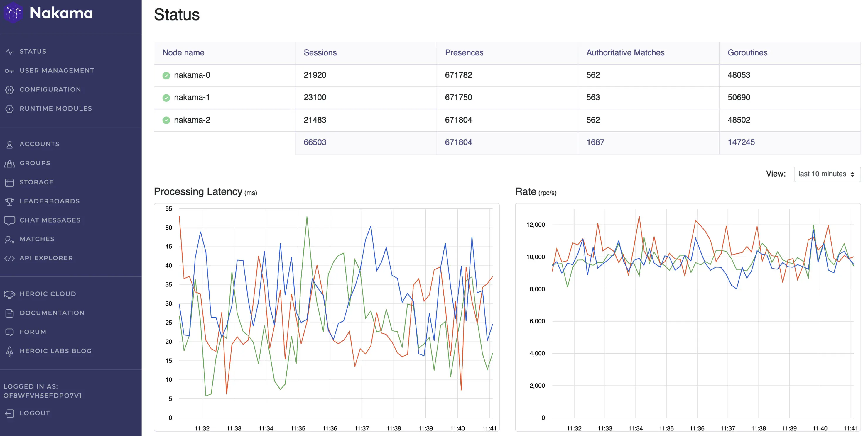
Task: Click the green status check for nakama-2
Action: coord(166,120)
